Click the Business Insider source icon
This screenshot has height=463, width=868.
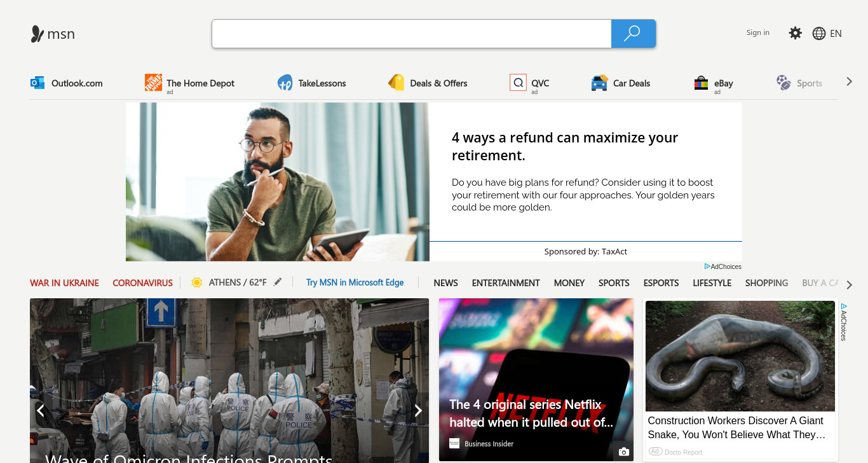(x=454, y=443)
